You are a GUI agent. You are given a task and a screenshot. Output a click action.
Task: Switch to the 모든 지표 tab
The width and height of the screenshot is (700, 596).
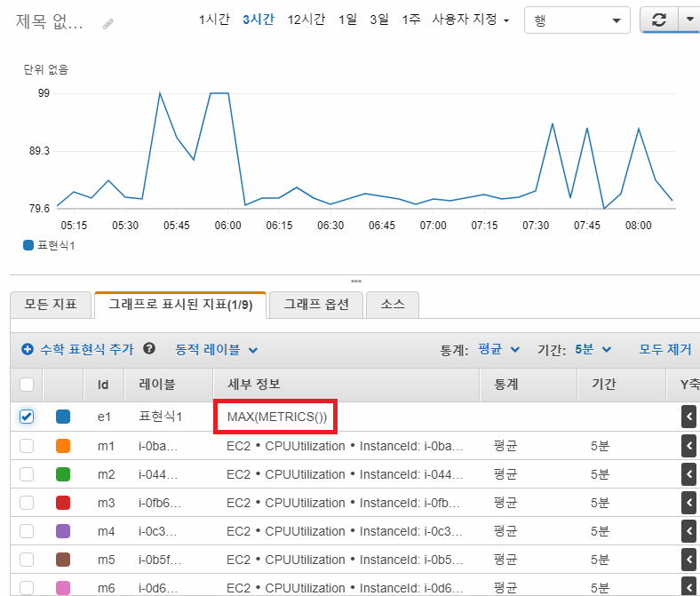tap(50, 305)
